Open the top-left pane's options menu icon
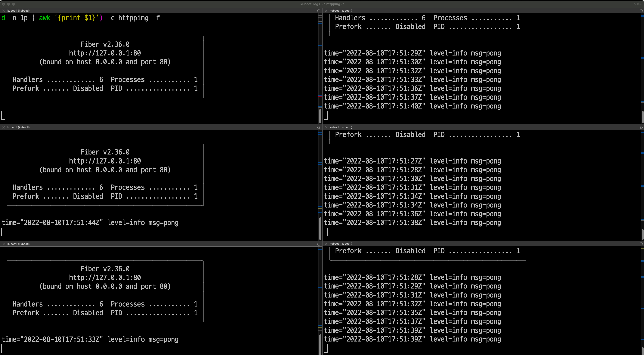 (x=319, y=11)
